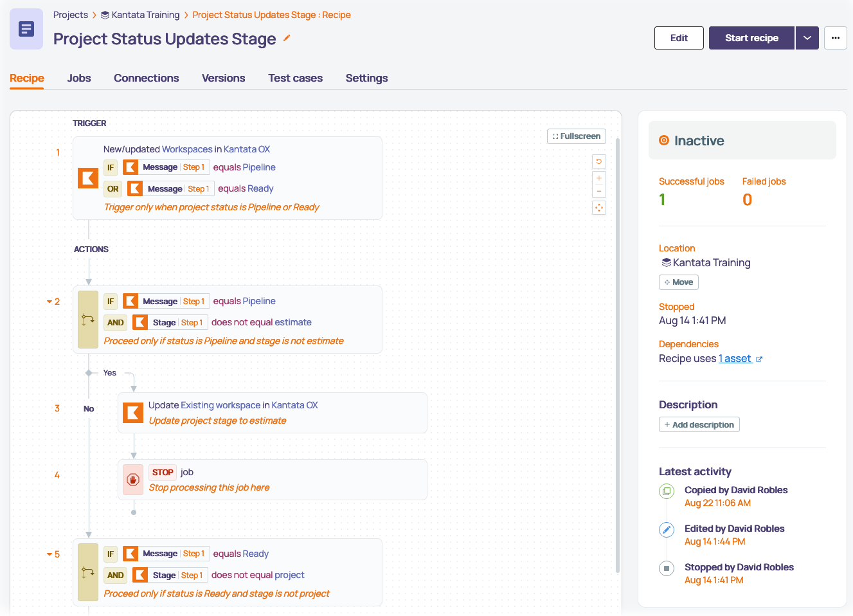This screenshot has width=853, height=616.
Task: Go to the Test cases tab
Action: 296,78
